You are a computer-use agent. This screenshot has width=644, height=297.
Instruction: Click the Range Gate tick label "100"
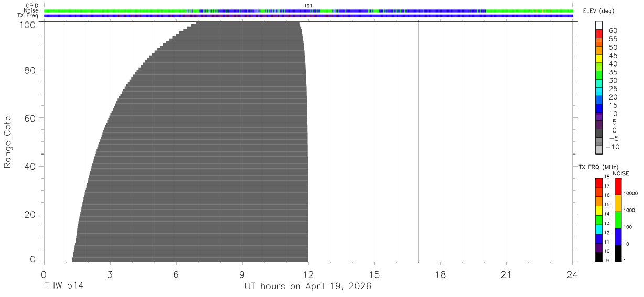pyautogui.click(x=27, y=24)
